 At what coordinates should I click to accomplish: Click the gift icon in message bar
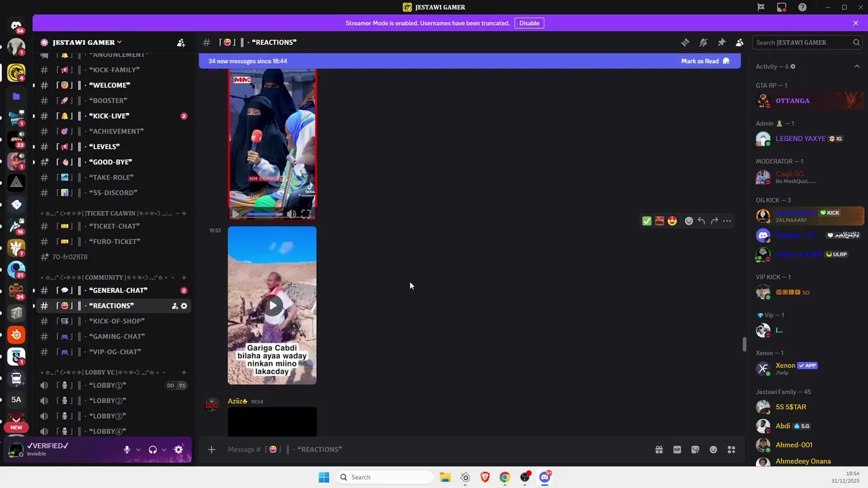(658, 449)
